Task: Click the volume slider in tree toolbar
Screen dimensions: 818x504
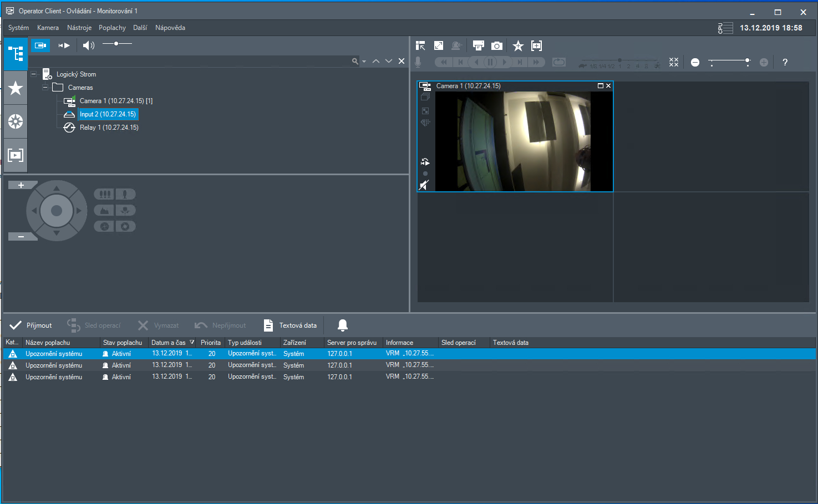Action: click(117, 43)
